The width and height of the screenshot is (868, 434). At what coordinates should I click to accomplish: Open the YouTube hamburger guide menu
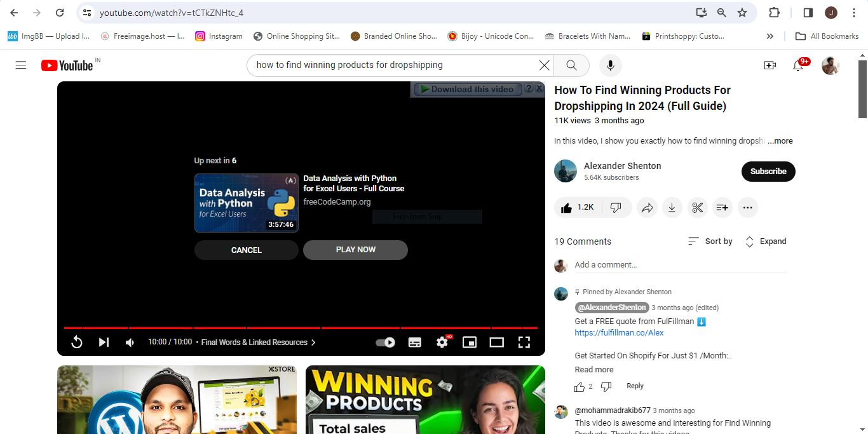(21, 65)
